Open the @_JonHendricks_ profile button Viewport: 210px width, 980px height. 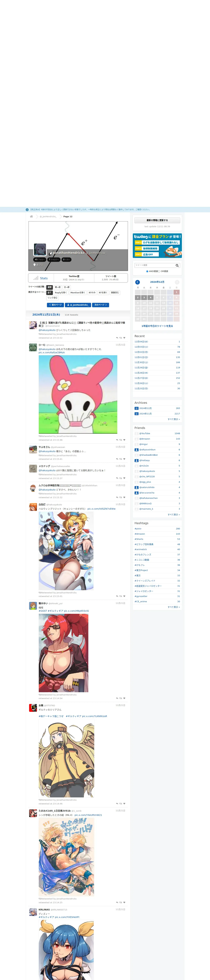[78, 305]
